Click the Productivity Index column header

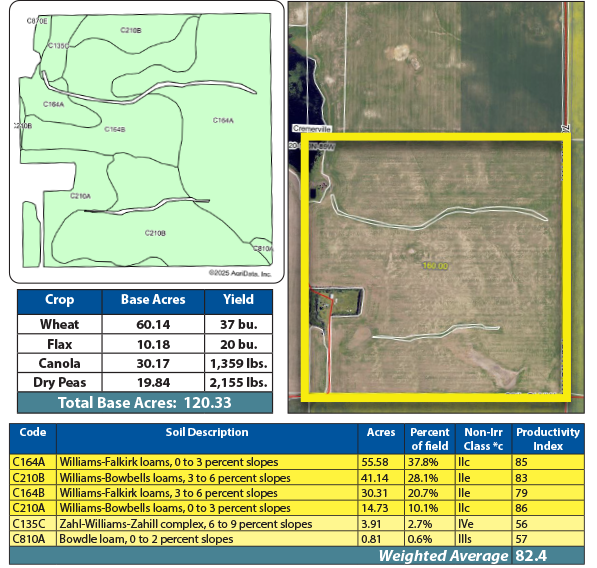point(548,439)
